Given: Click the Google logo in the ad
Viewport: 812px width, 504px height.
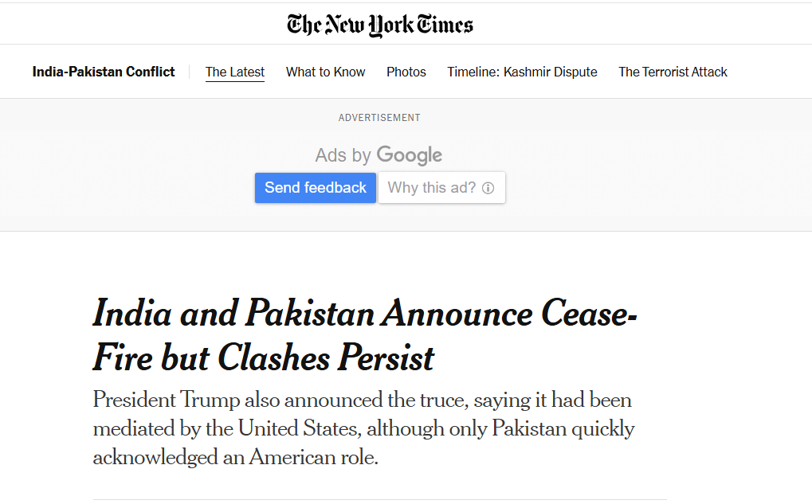Looking at the screenshot, I should [x=410, y=155].
